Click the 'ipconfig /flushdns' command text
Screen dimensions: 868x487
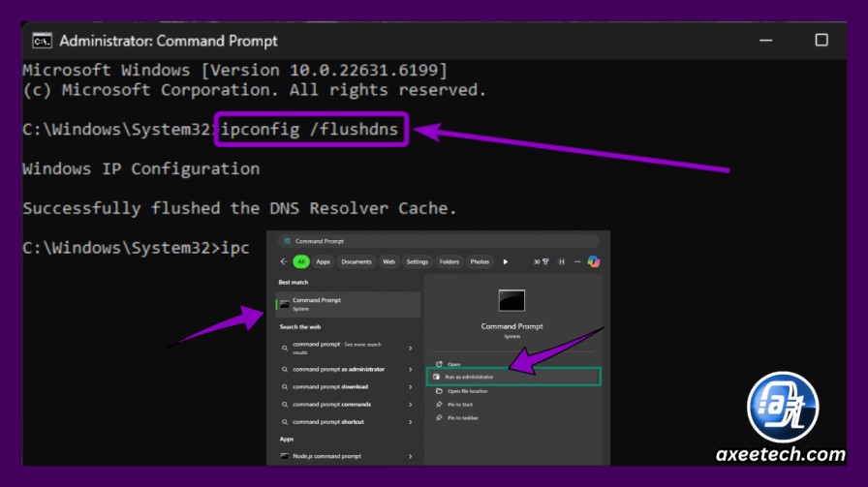[x=309, y=130]
